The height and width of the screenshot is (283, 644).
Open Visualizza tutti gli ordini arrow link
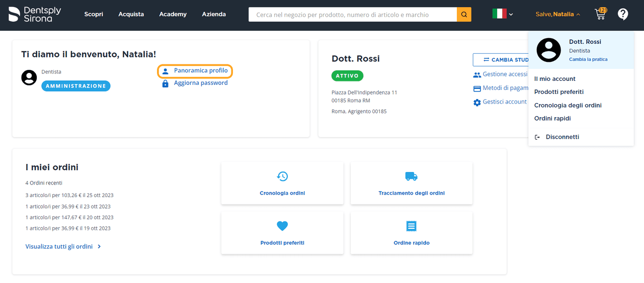pyautogui.click(x=63, y=247)
